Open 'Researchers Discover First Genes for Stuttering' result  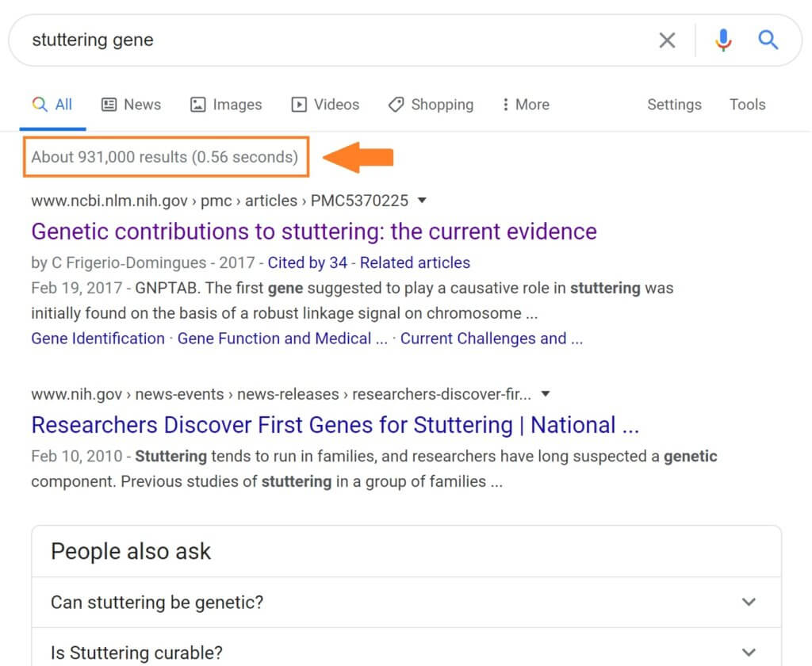(x=335, y=425)
